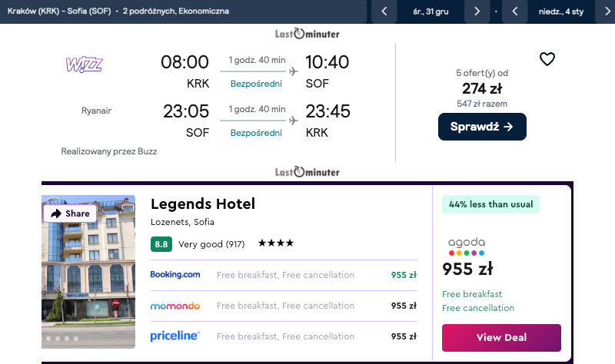The width and height of the screenshot is (615, 364).
Task: Open the priceline offer row
Action: point(284,336)
